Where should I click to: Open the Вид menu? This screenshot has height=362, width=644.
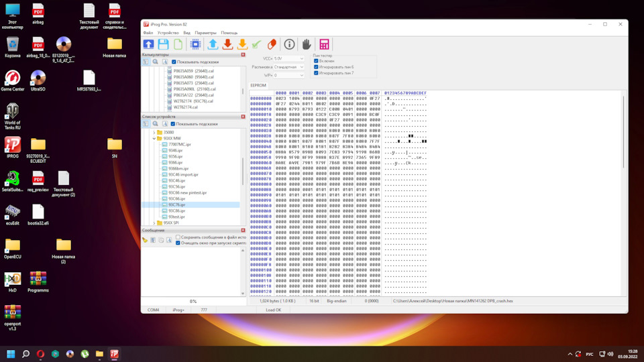click(x=187, y=33)
